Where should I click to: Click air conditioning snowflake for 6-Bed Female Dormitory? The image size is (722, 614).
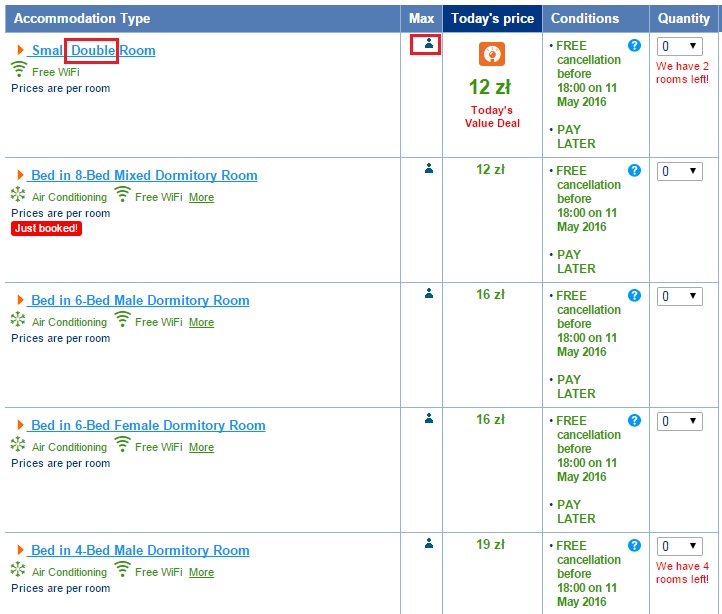coord(18,444)
